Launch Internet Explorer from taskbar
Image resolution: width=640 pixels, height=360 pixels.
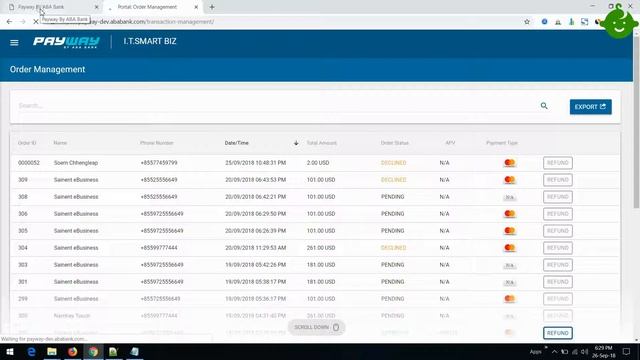(31, 352)
